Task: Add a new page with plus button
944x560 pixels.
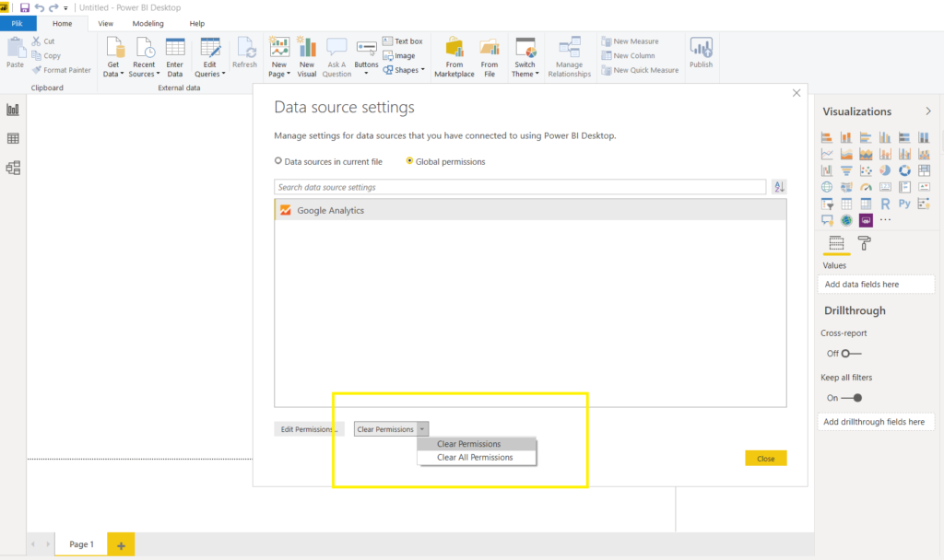Action: click(121, 545)
